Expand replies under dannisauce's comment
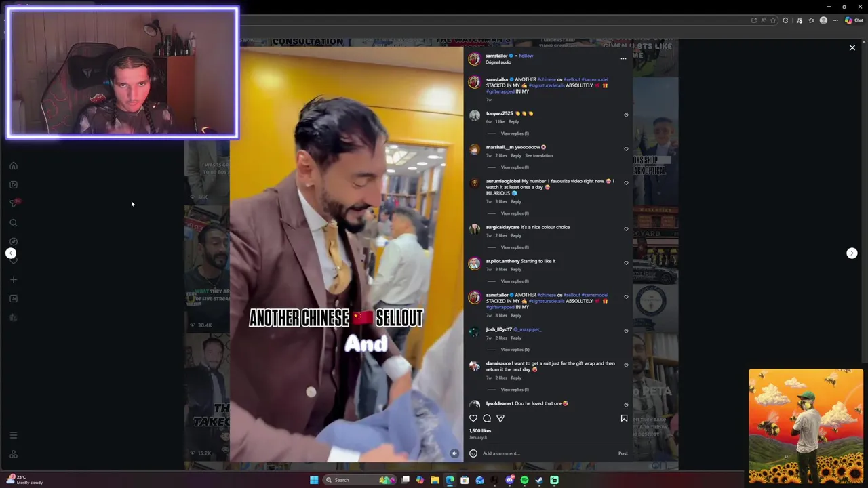Viewport: 868px width, 488px height. (x=515, y=390)
